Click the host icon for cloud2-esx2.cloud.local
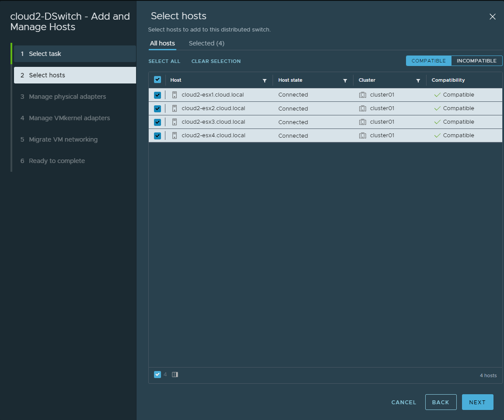Viewport: 504px width, 420px height. coord(175,108)
